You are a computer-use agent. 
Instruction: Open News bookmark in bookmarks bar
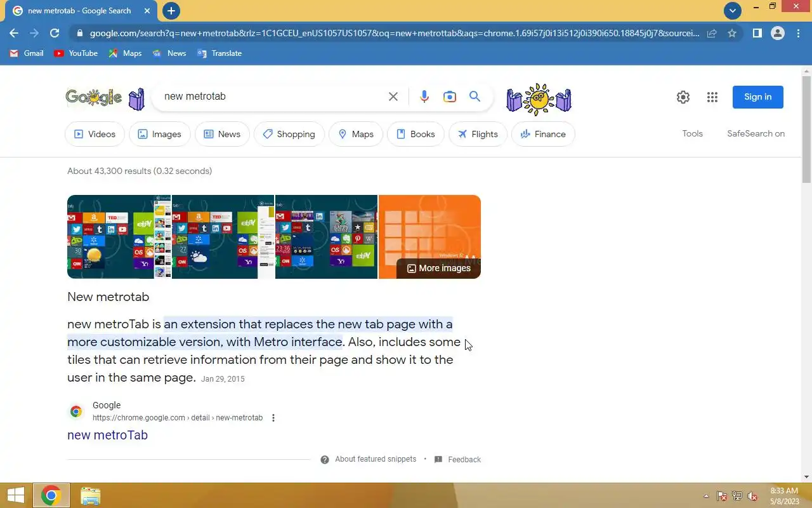tap(169, 53)
